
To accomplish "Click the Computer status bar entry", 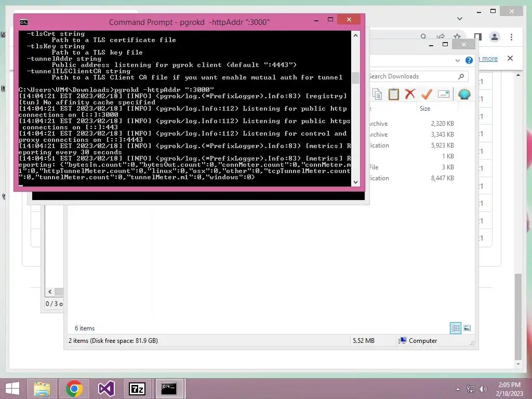I will pyautogui.click(x=418, y=341).
